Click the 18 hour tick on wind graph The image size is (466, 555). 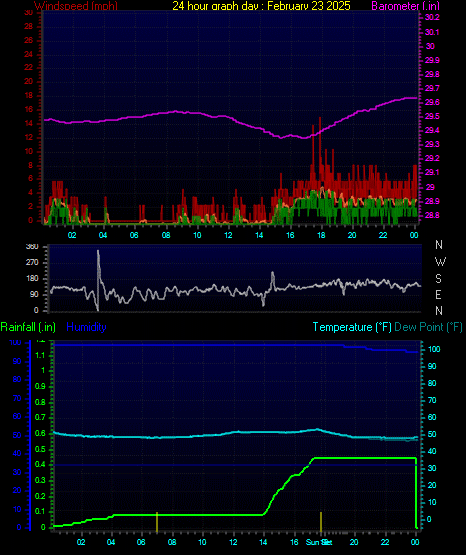321,235
